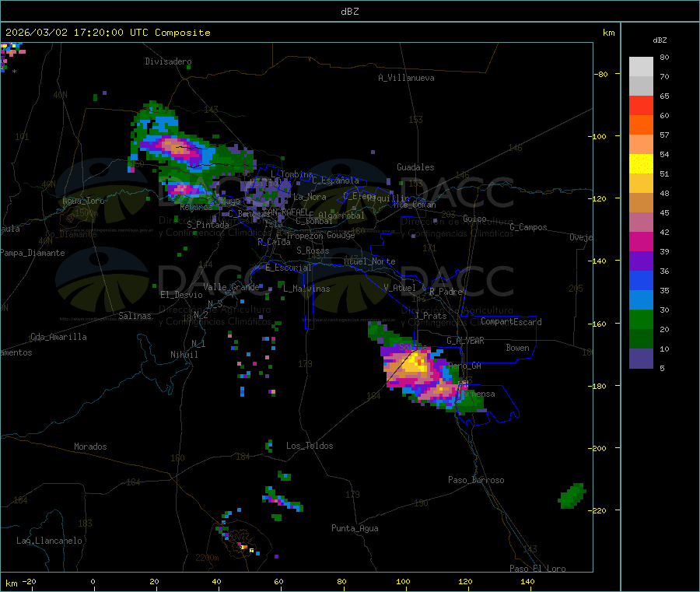Click the timestamp '2026/03/02 17:20:00 UTC Composite'
Image resolution: width=700 pixels, height=592 pixels.
[107, 33]
